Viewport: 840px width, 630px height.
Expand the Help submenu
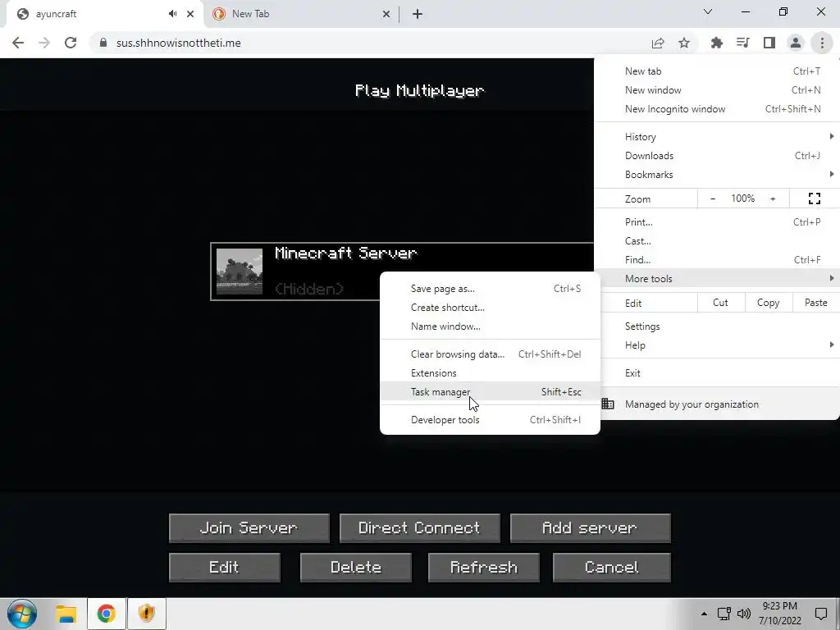point(717,345)
